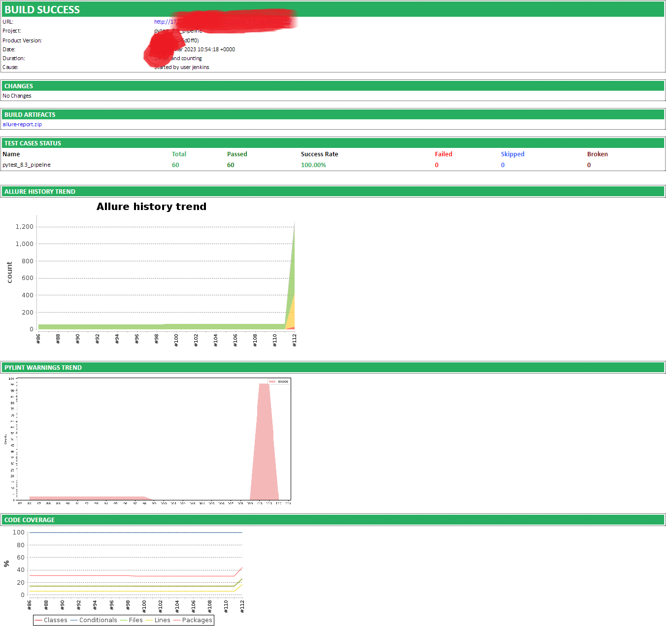672x635 pixels.
Task: Click the 'Project:' label
Action: pyautogui.click(x=12, y=31)
